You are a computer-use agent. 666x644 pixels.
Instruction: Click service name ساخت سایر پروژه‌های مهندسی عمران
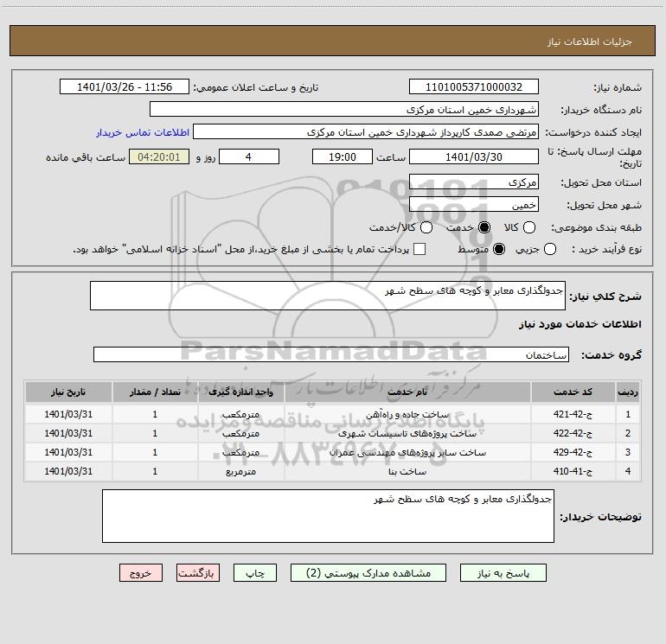pyautogui.click(x=407, y=453)
